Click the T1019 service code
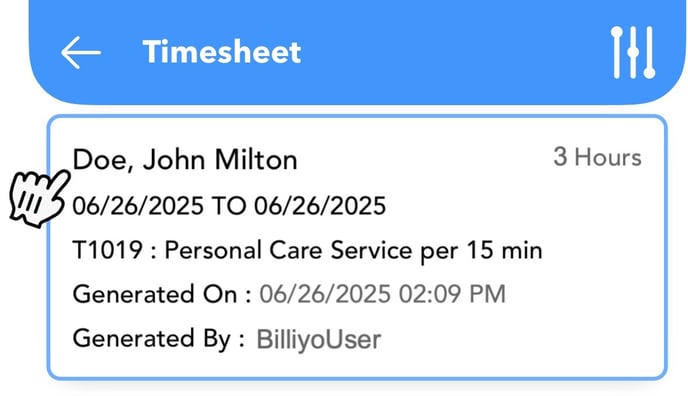 click(108, 250)
